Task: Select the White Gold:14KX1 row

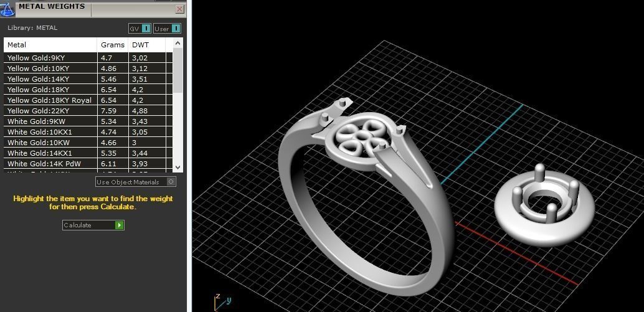Action: (x=88, y=153)
